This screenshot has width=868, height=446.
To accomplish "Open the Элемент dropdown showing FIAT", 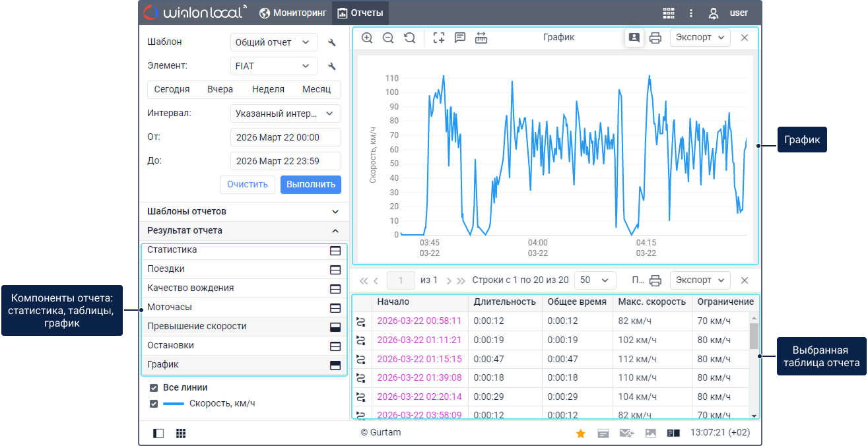I will 273,66.
